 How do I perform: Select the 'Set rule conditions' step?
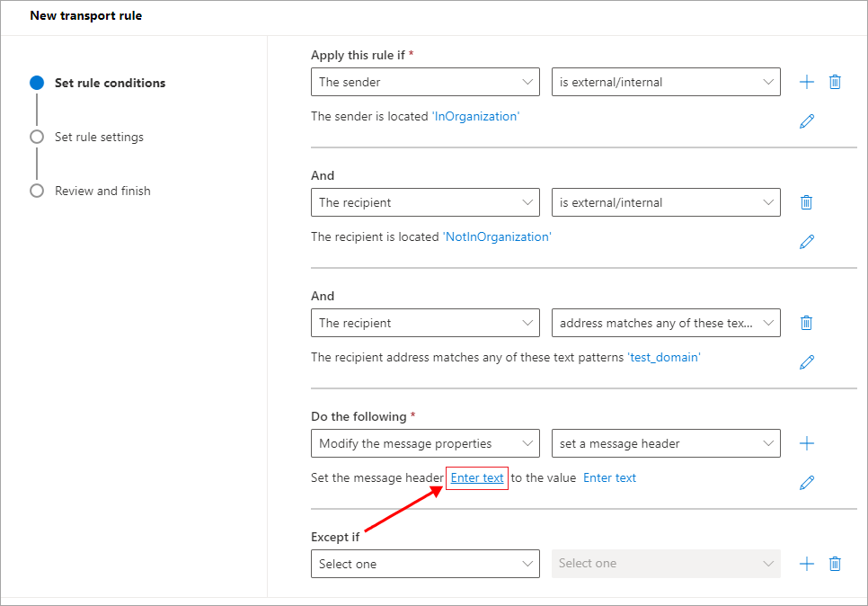pos(110,83)
